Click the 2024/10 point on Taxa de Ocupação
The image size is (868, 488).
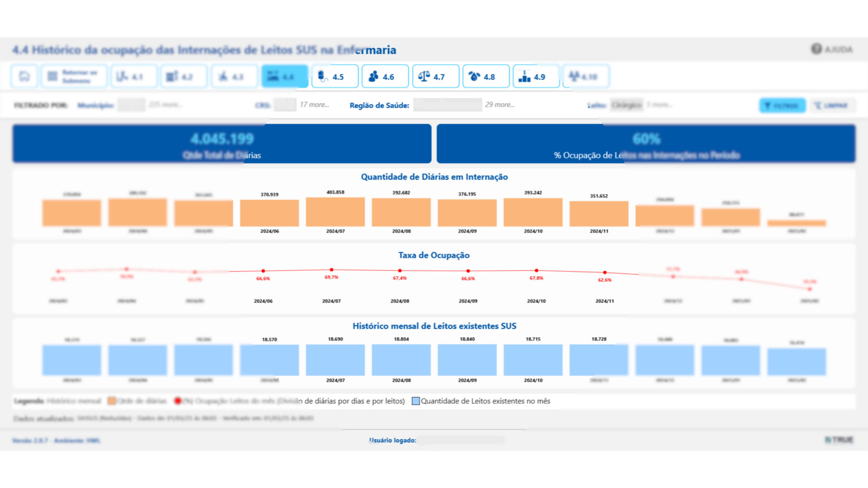coord(536,270)
